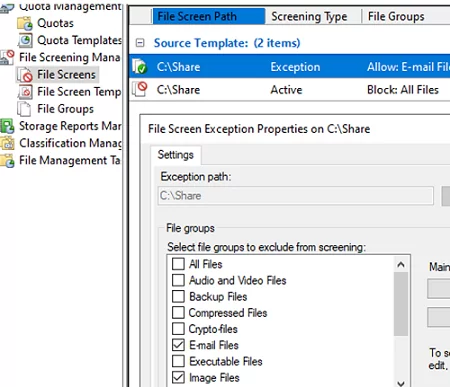Screen dimensions: 450x387
Task: Click 'Active' screening type cell
Action: click(286, 90)
